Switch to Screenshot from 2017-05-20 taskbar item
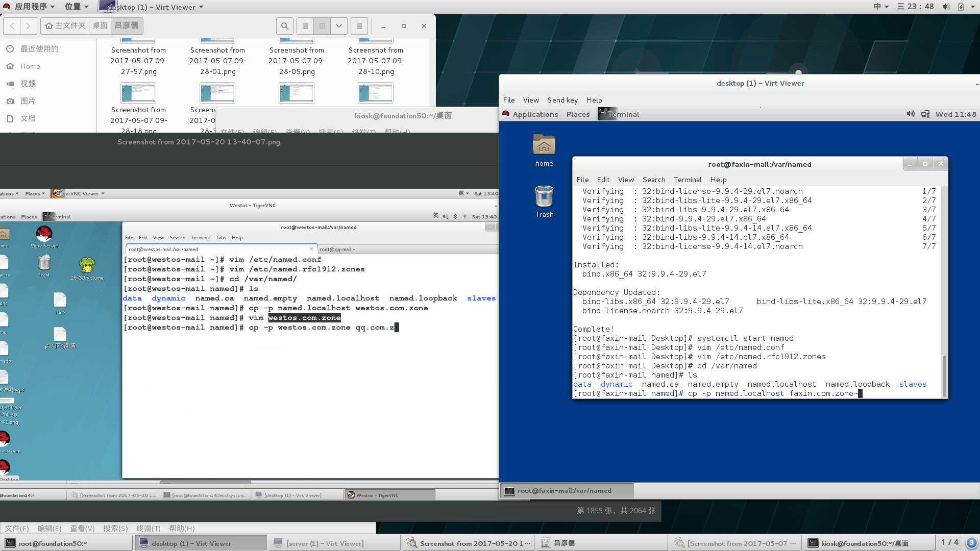This screenshot has width=980, height=551. pyautogui.click(x=468, y=543)
